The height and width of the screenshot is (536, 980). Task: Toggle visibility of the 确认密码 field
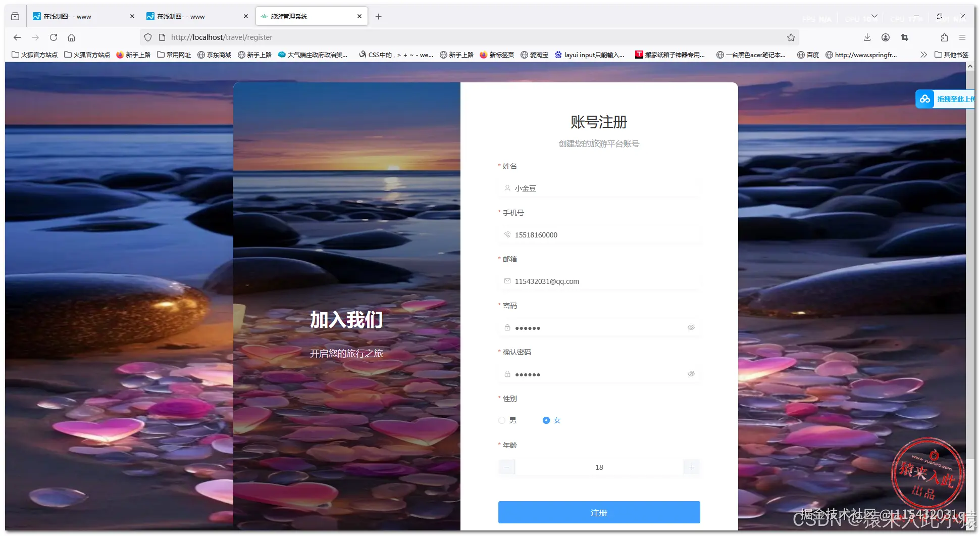coord(691,374)
